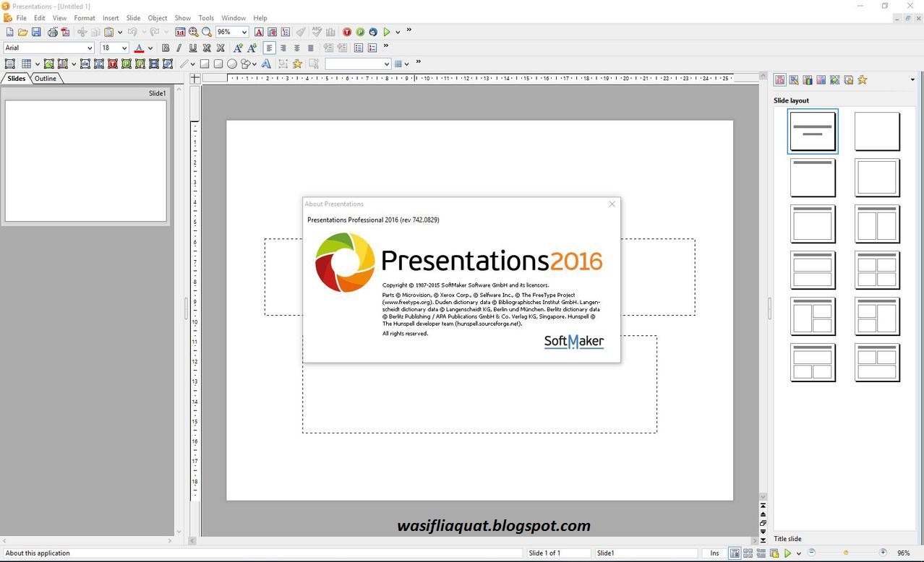Select the Slide1 thumbnail in the Slides panel

point(86,160)
